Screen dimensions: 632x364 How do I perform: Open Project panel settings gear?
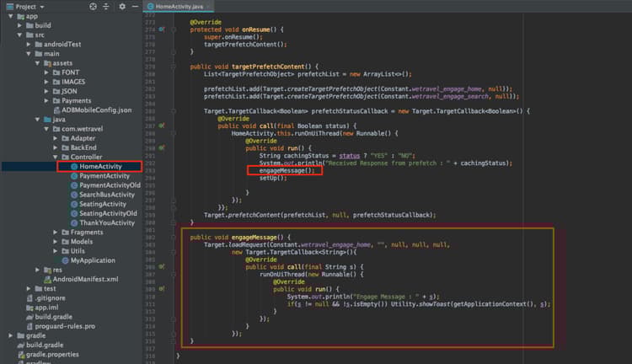pyautogui.click(x=122, y=7)
